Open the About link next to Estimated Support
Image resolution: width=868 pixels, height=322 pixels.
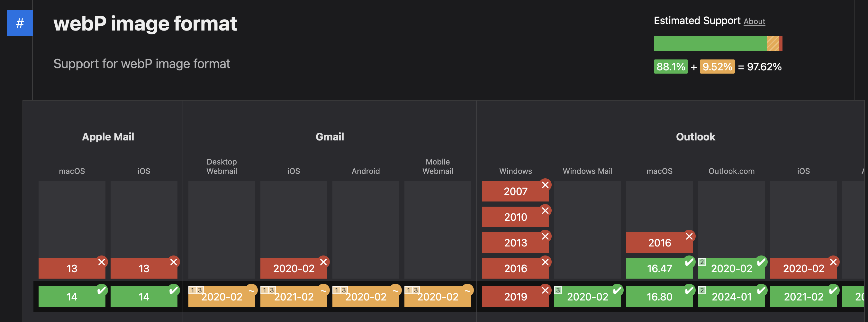[755, 22]
